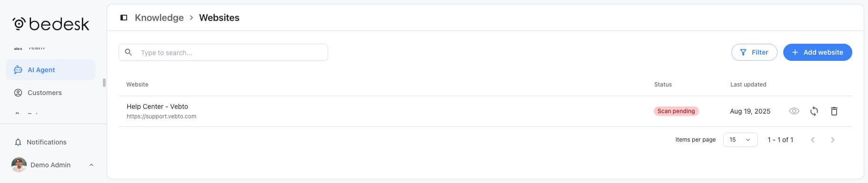Click the search magnifier icon
Image resolution: width=868 pixels, height=183 pixels.
point(129,52)
